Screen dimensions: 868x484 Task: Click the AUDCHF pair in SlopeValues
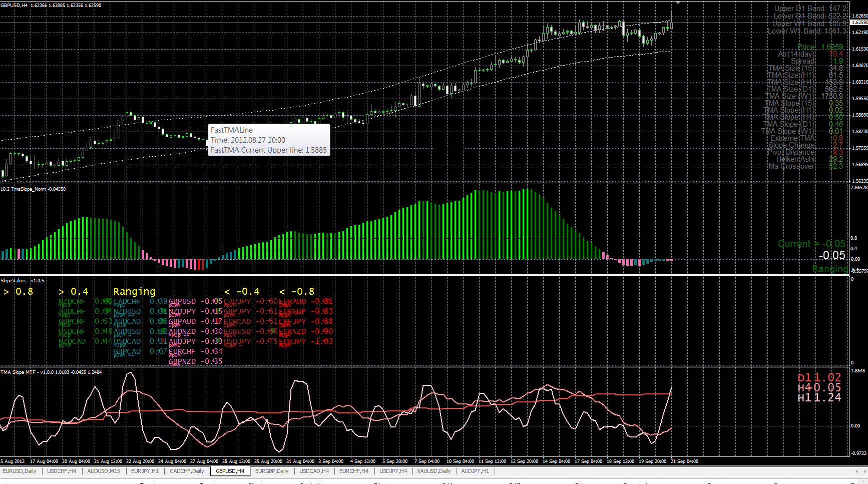click(72, 311)
